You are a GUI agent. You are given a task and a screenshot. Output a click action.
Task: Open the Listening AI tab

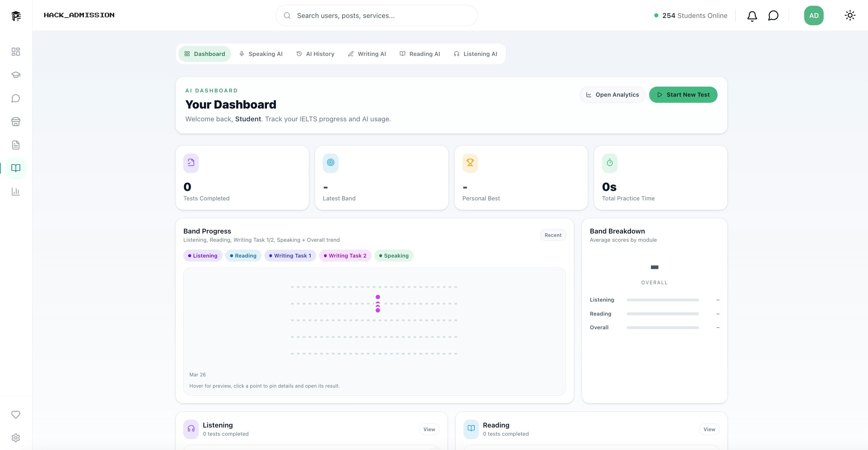[476, 54]
